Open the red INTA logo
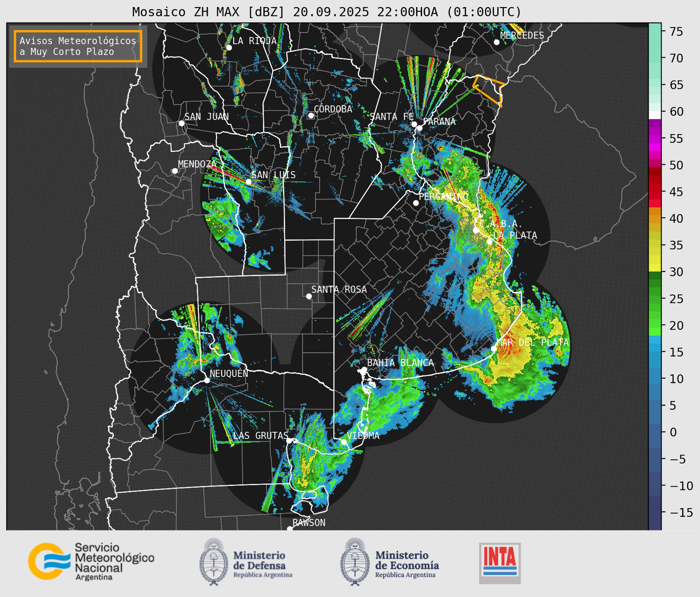 500,563
